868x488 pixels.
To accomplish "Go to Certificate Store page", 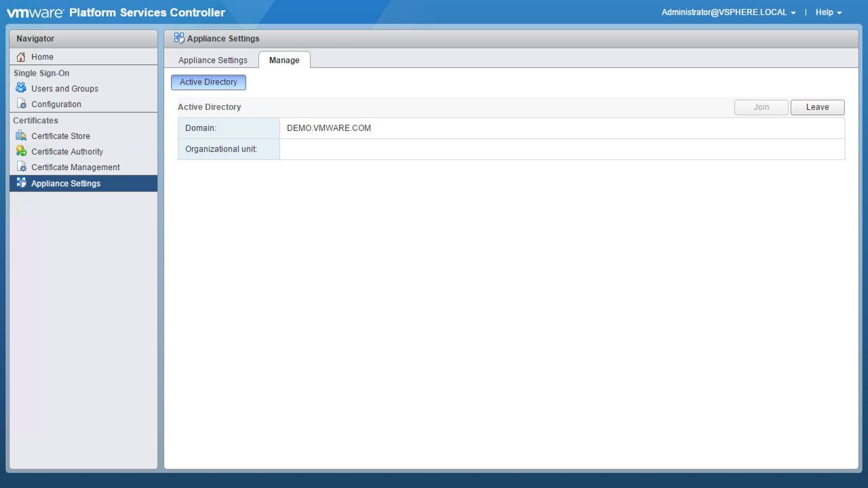I will tap(60, 136).
